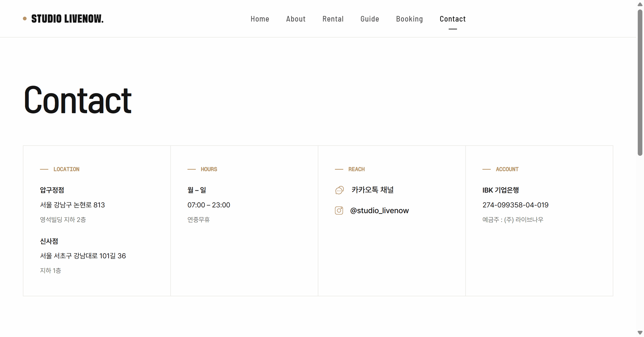Click the 07:00 – 23:00 hours text

click(x=209, y=205)
